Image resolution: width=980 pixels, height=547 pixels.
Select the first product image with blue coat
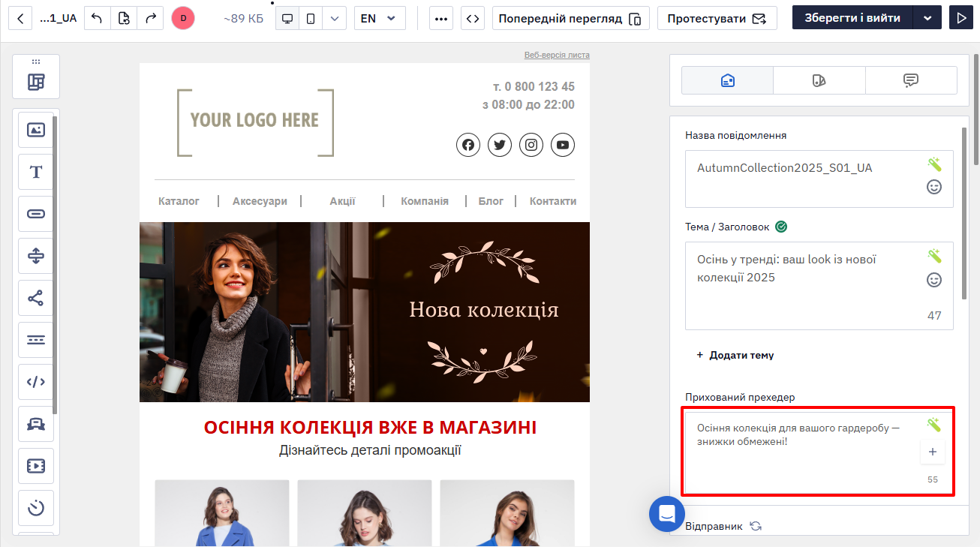tap(222, 513)
